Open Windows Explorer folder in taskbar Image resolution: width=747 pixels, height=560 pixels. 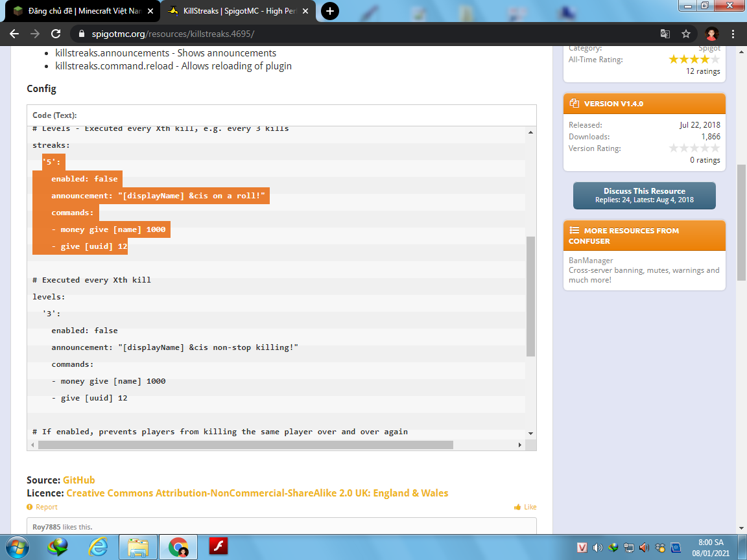click(137, 547)
